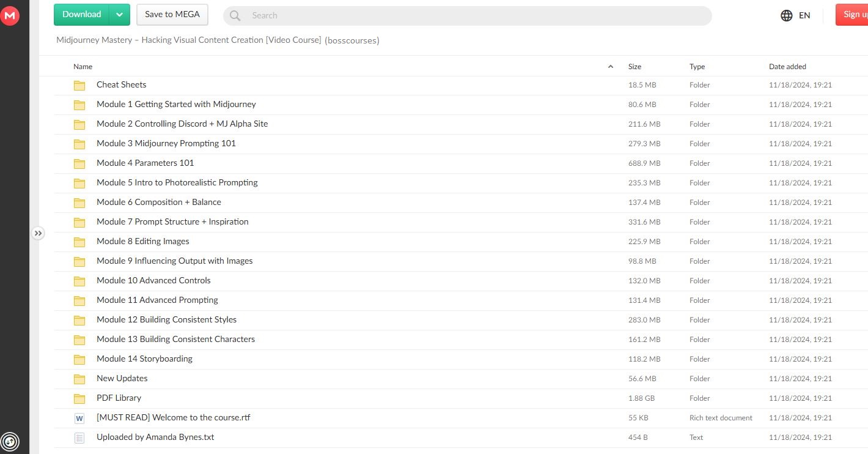
Task: Click the red Sign up button
Action: point(852,15)
